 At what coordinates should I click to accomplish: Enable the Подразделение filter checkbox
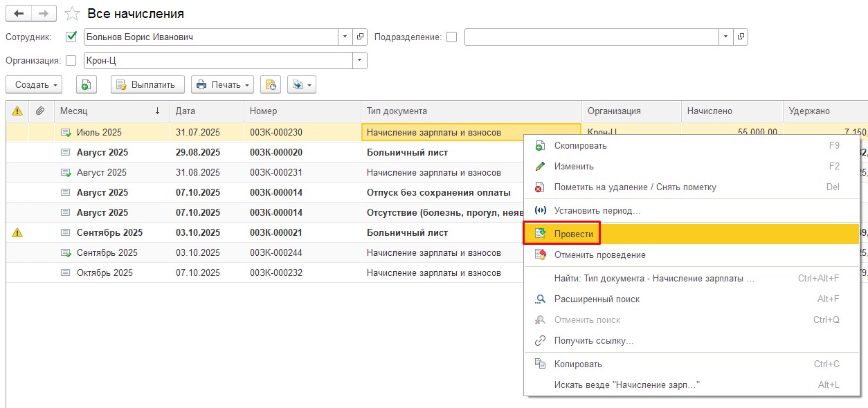(x=452, y=37)
